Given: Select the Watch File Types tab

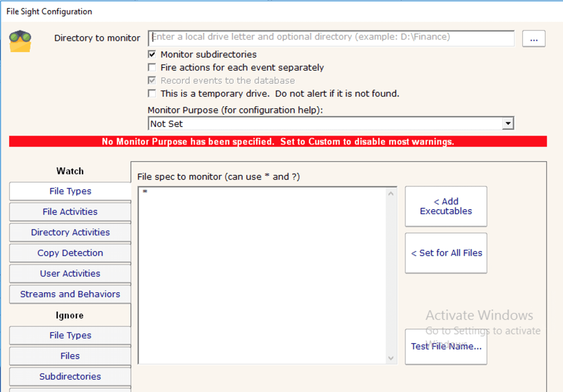Looking at the screenshot, I should (70, 191).
